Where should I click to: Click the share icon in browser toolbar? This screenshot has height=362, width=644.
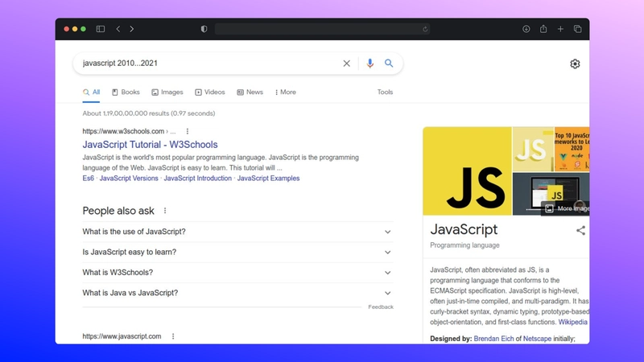point(543,29)
